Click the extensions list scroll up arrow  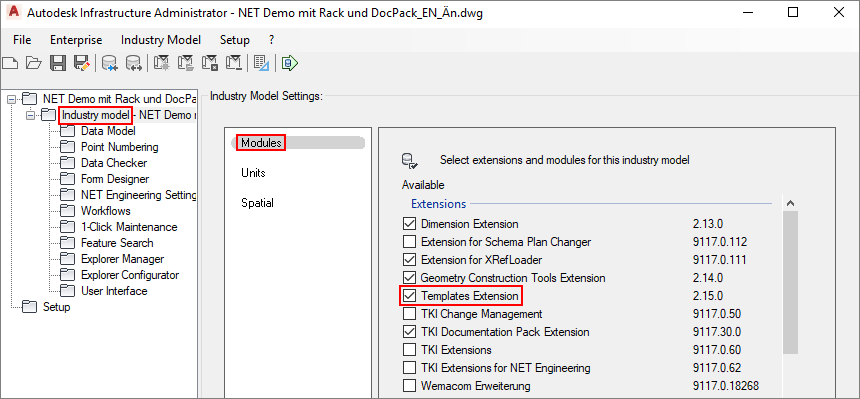790,203
